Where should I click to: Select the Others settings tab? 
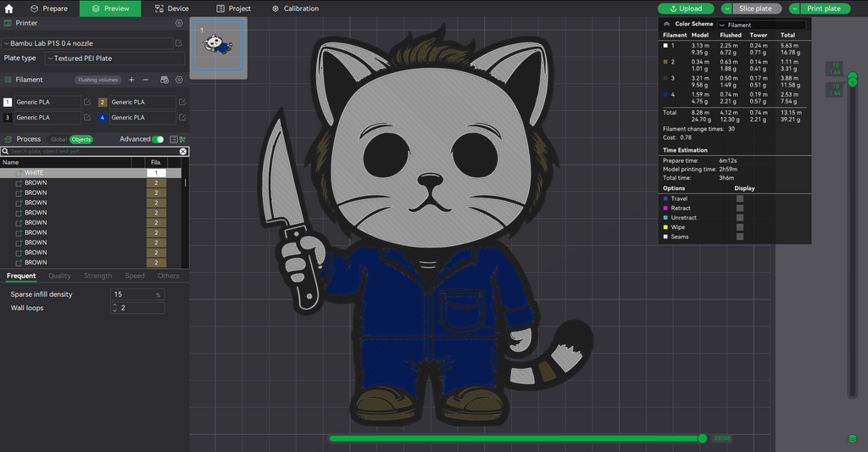(x=169, y=276)
